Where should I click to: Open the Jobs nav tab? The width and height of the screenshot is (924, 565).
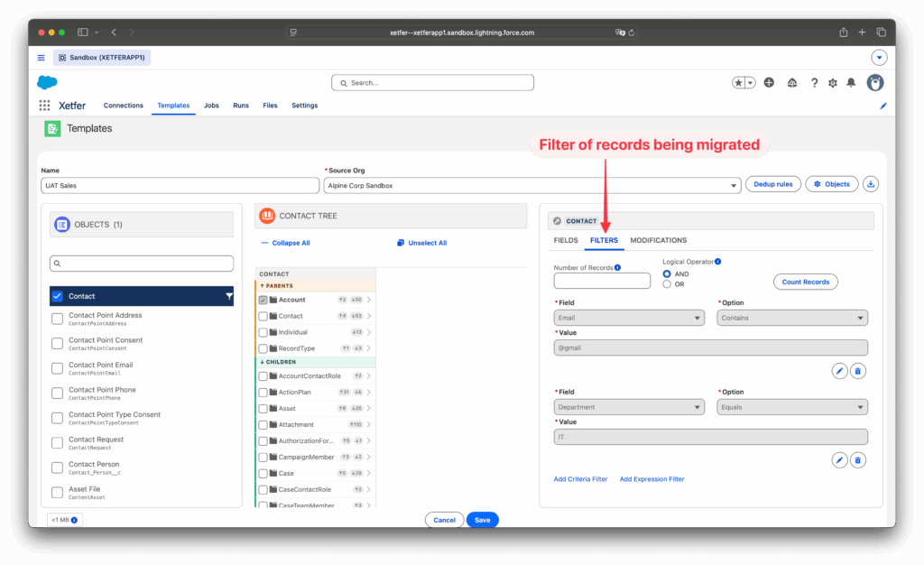[211, 106]
